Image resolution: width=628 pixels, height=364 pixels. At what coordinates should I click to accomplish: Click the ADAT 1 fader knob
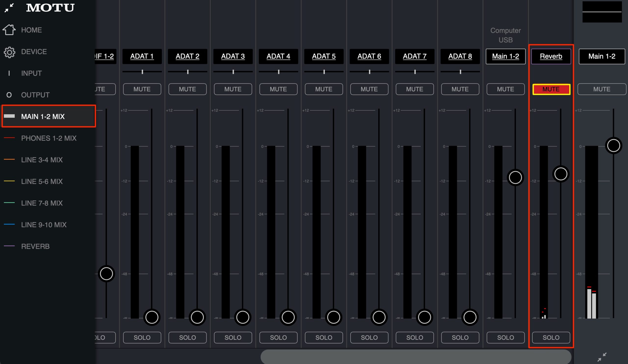152,317
